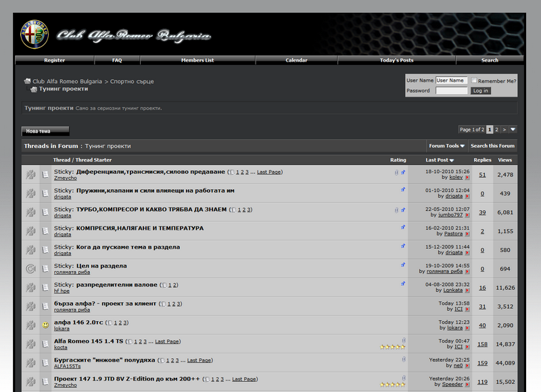
Task: Click the forum home folder breadcrumb icon
Action: [x=27, y=81]
